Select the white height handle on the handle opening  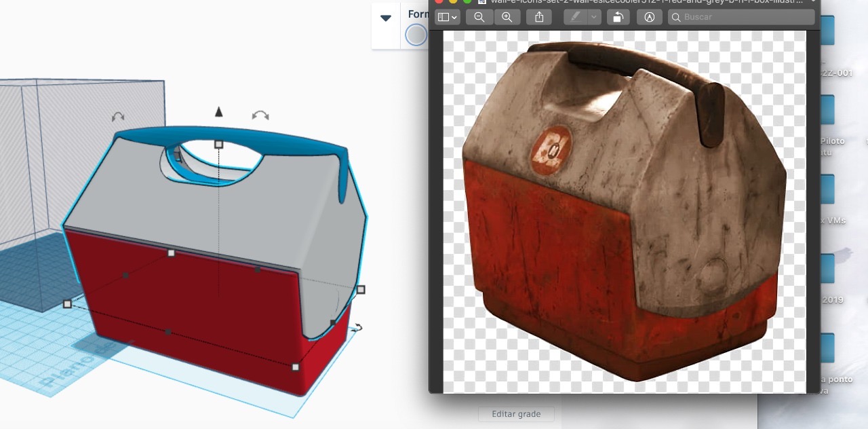pos(218,144)
